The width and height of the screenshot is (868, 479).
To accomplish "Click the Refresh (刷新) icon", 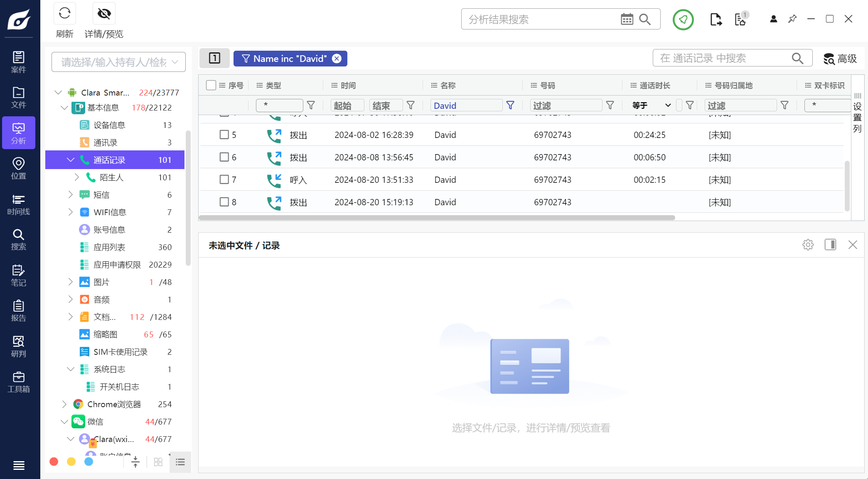I will point(64,14).
